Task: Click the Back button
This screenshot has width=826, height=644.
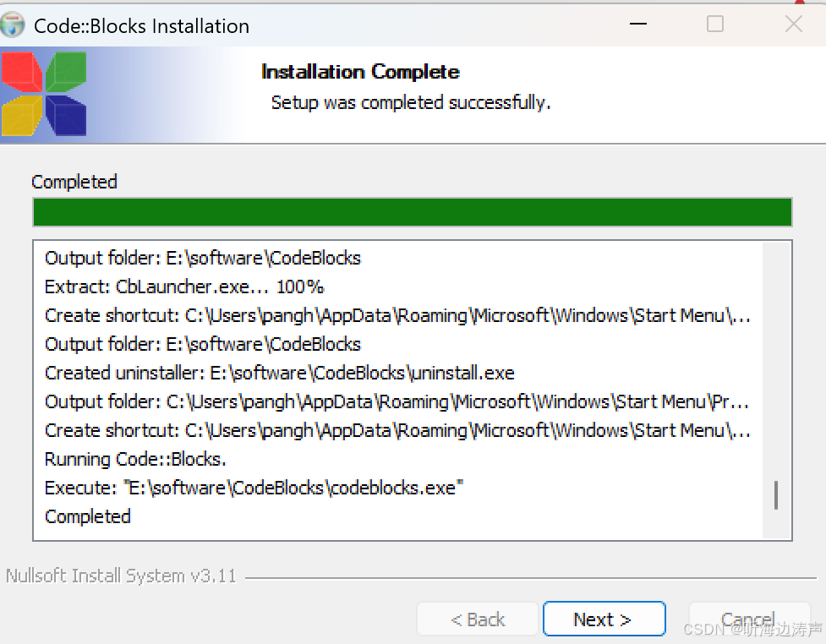Action: pyautogui.click(x=477, y=619)
